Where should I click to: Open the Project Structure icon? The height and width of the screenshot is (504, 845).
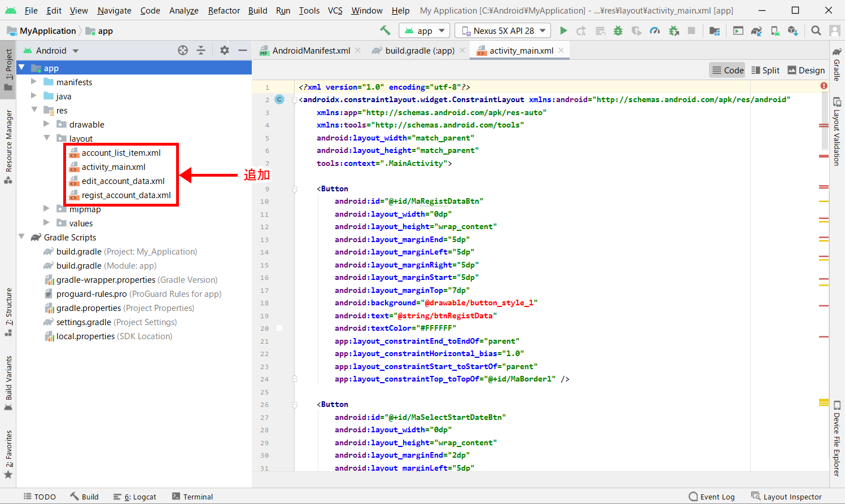[715, 30]
